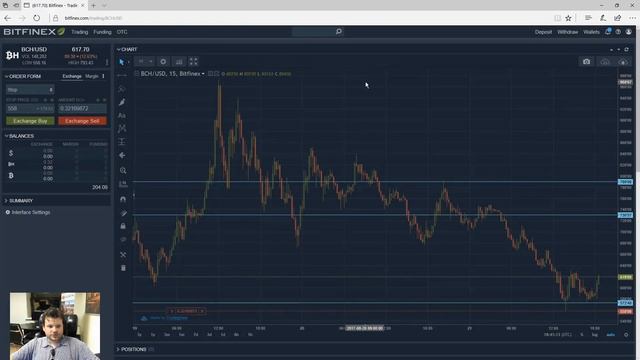Toggle log scale on chart

(x=595, y=335)
